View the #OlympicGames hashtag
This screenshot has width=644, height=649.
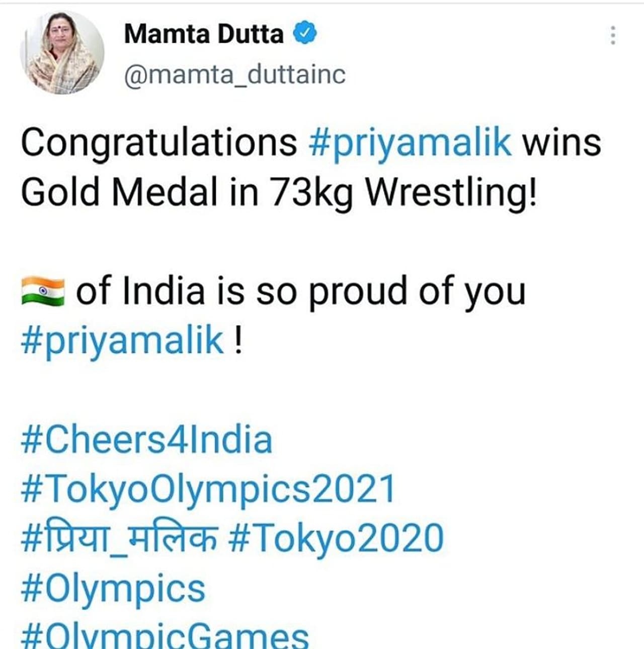point(165,636)
